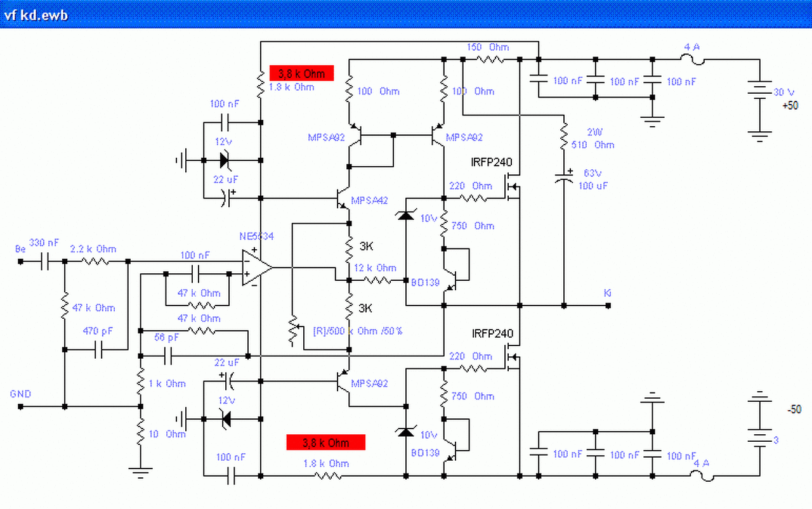Click the GND terminal node
The height and width of the screenshot is (509, 812).
click(x=20, y=406)
